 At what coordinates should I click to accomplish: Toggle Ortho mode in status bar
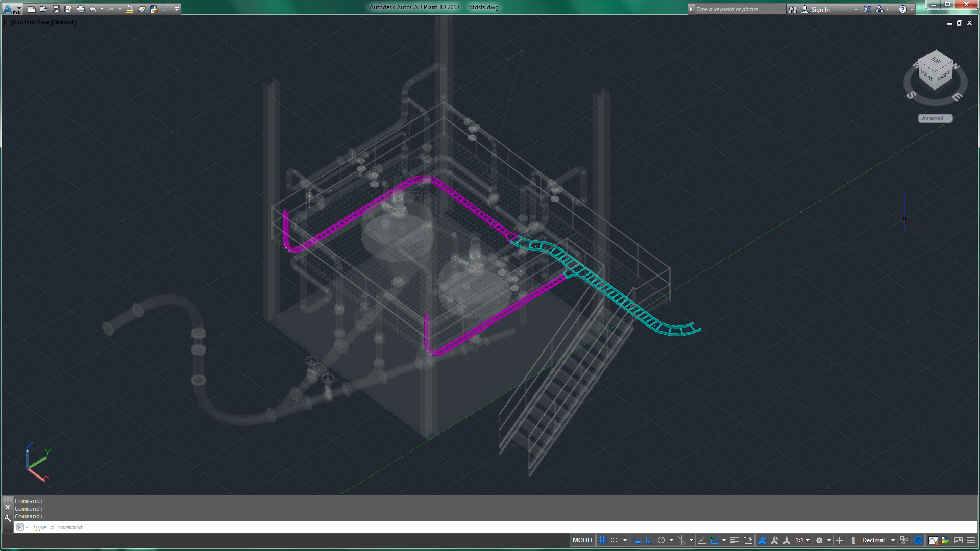point(649,540)
